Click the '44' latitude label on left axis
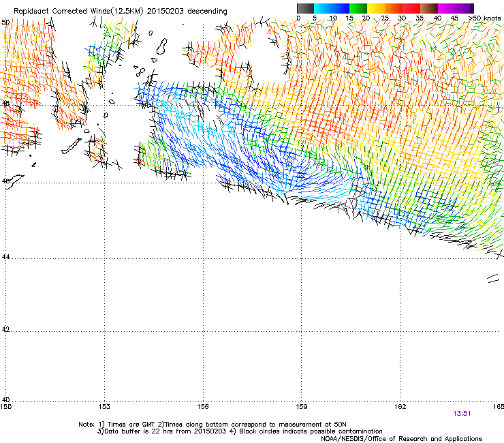504x443 pixels. 5,257
